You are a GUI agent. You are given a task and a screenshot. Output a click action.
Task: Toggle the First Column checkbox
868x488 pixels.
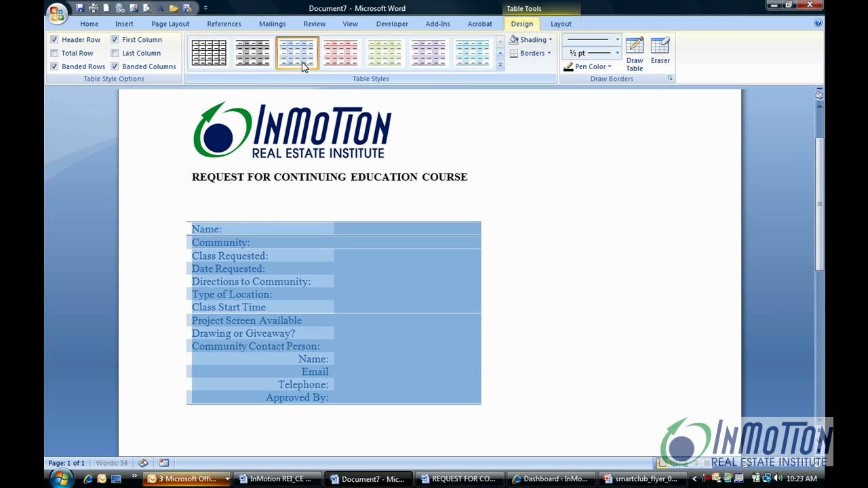115,39
